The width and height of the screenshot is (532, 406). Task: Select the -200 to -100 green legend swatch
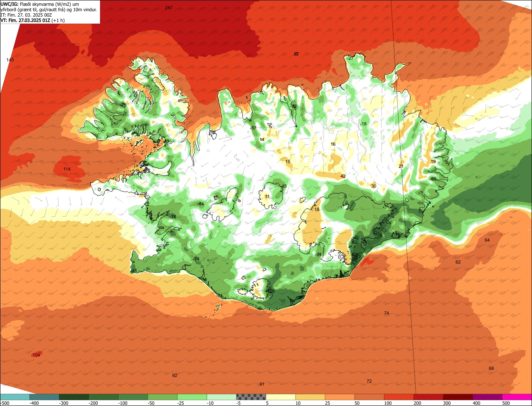[103, 397]
